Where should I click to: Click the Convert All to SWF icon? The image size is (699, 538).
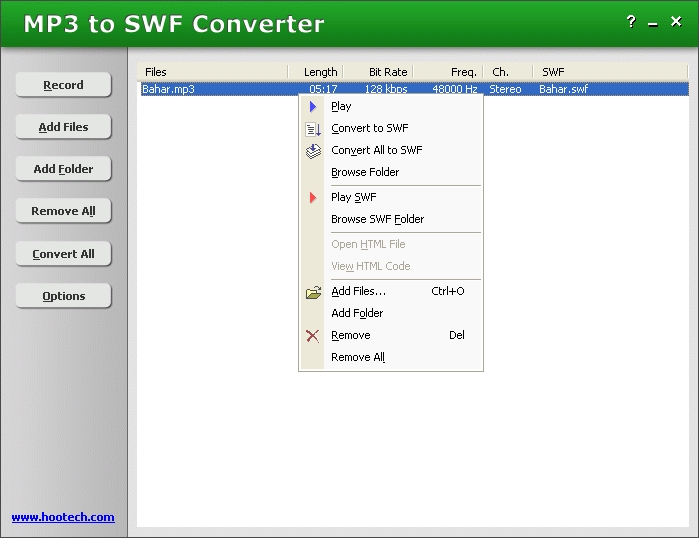click(x=313, y=150)
